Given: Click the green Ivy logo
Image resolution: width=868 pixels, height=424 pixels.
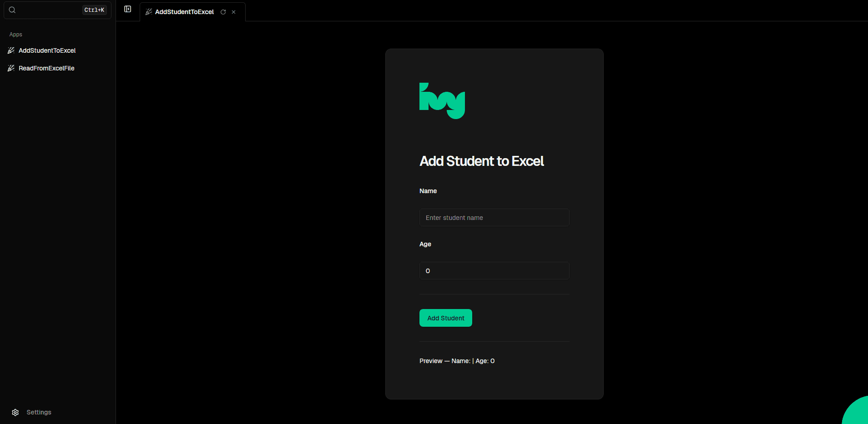Looking at the screenshot, I should click(x=442, y=101).
